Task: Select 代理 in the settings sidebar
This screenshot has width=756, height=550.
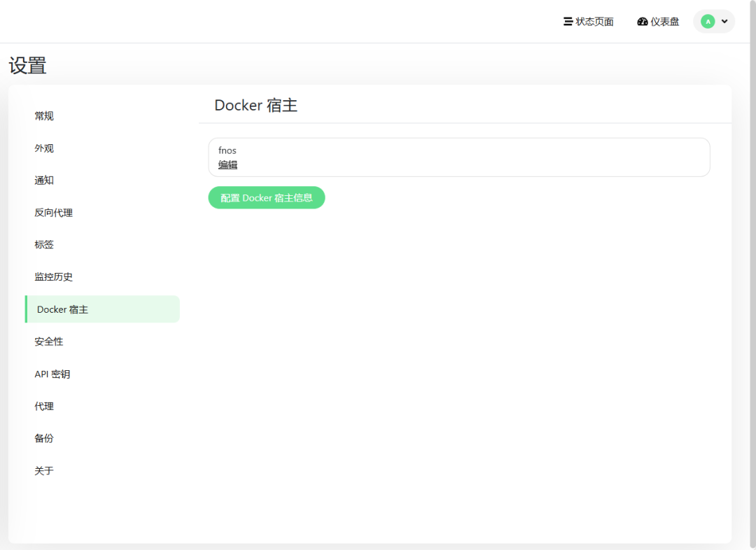Action: [x=44, y=407]
